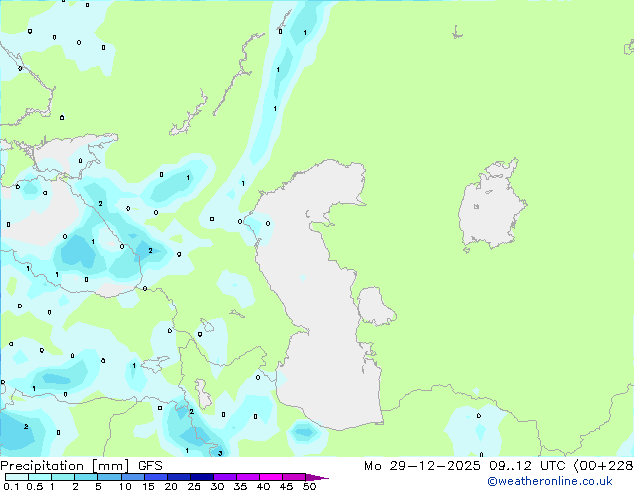Click the 'Mo 29-12-2025 09..12 UTC' timestamp
Viewport: 634px width, 490px height.
click(464, 466)
